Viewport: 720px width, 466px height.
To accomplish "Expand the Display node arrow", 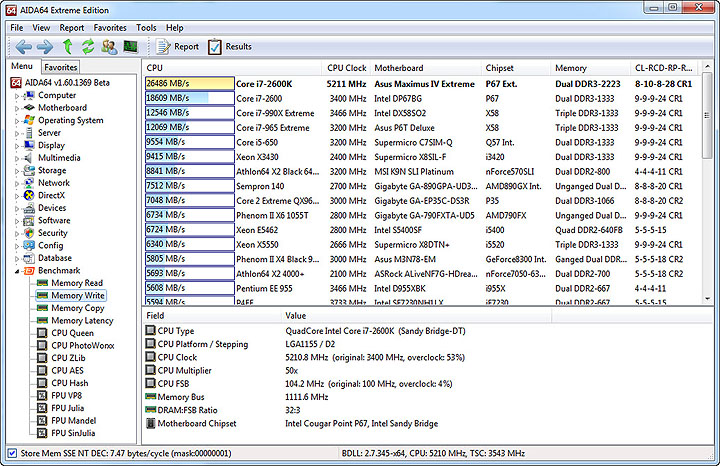I will point(17,146).
